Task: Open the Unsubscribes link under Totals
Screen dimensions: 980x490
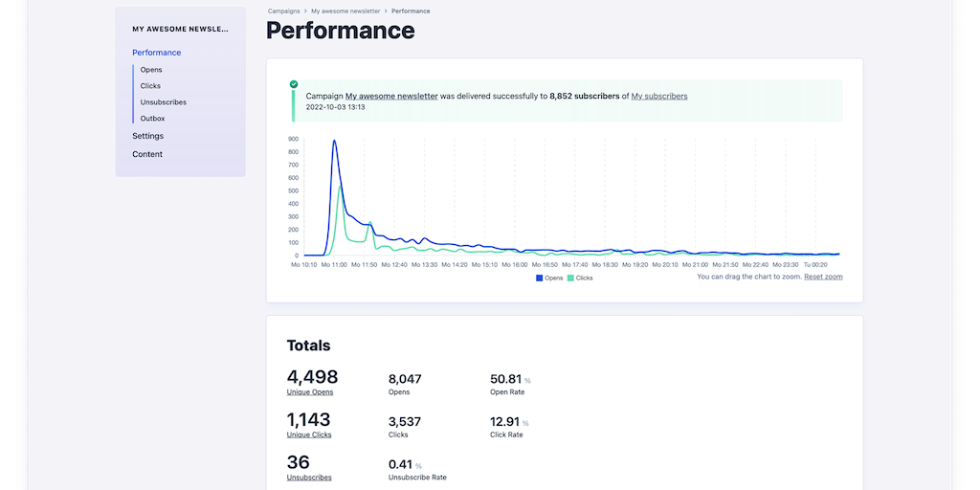Action: coord(309,477)
